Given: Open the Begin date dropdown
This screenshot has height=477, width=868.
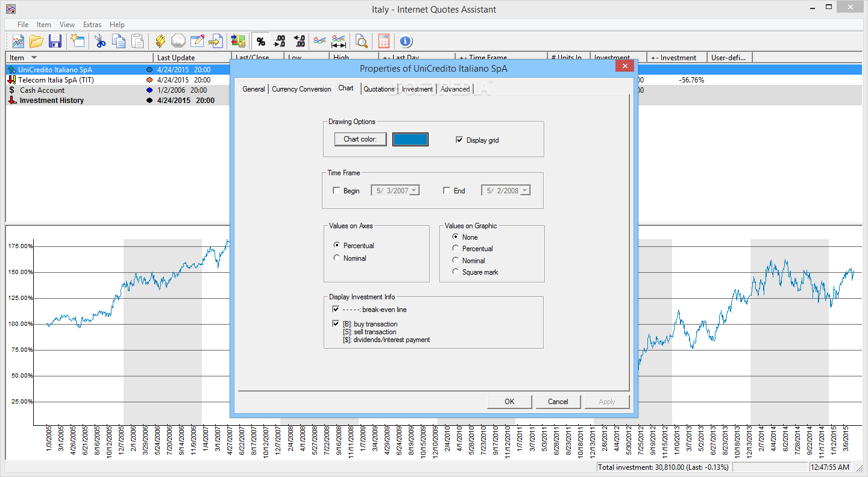Looking at the screenshot, I should coord(414,190).
